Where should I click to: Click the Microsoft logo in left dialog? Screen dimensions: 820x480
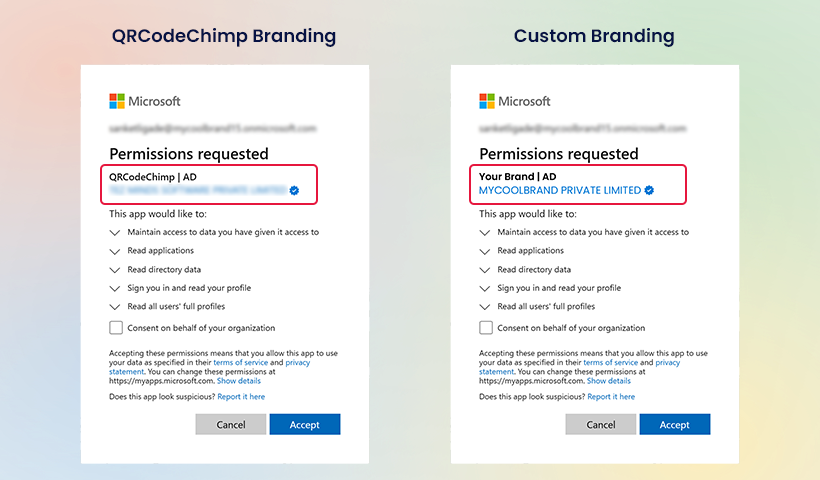(117, 101)
